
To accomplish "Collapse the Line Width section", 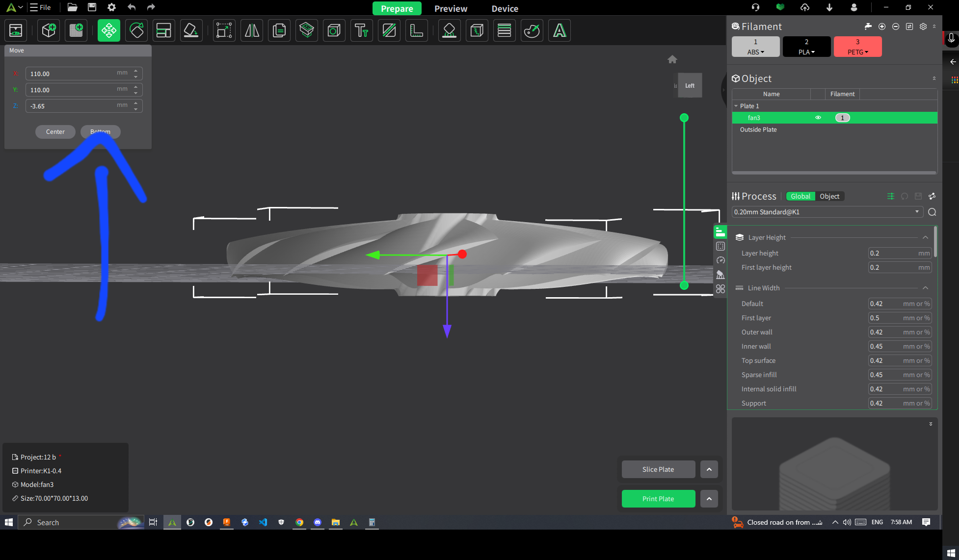I will point(925,288).
